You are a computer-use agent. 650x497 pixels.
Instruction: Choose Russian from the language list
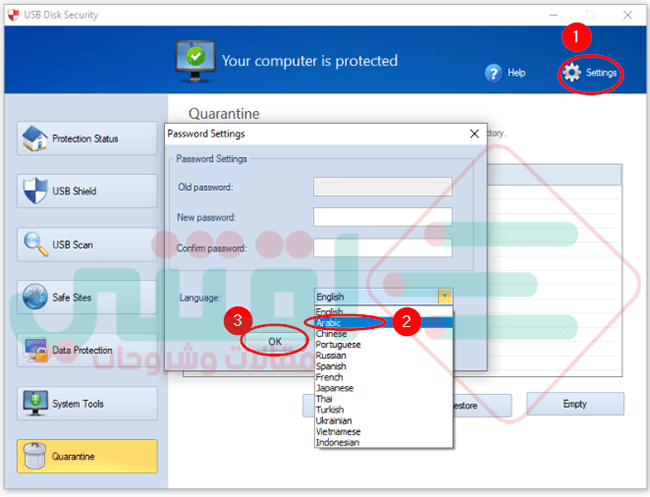point(383,355)
